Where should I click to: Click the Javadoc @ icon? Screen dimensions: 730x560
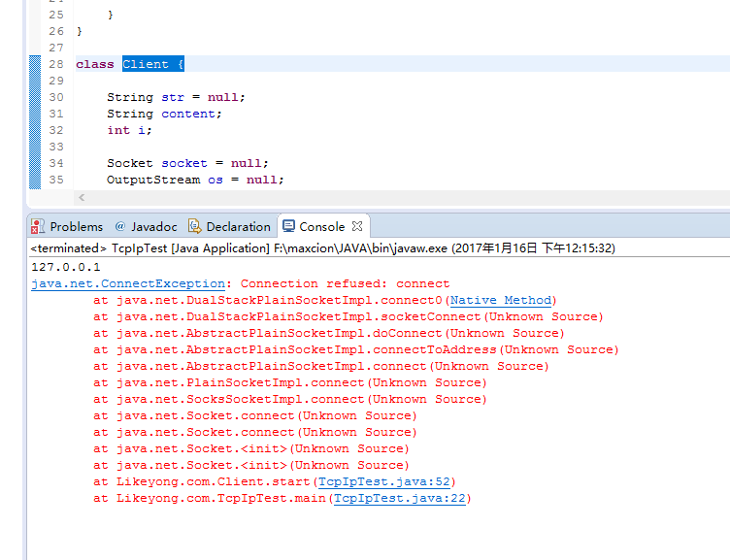[x=120, y=226]
